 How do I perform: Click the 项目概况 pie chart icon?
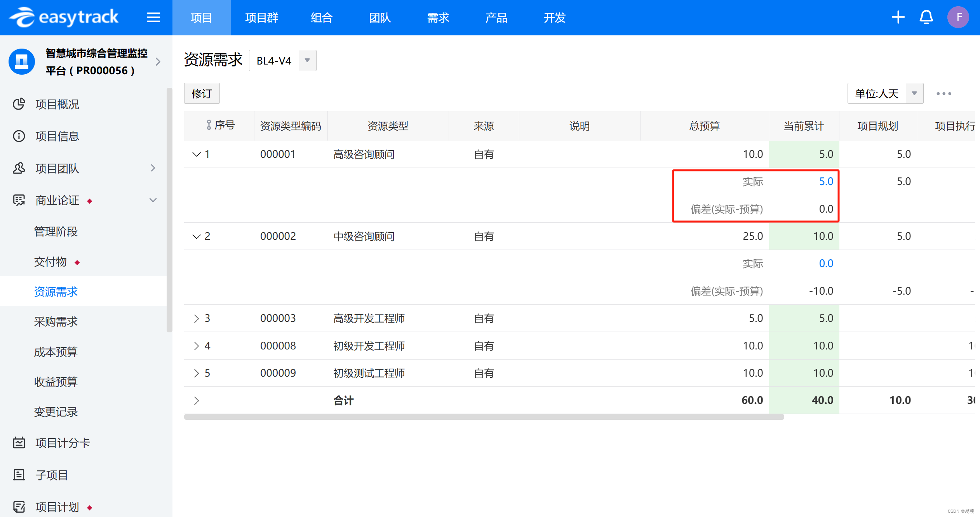click(x=19, y=104)
